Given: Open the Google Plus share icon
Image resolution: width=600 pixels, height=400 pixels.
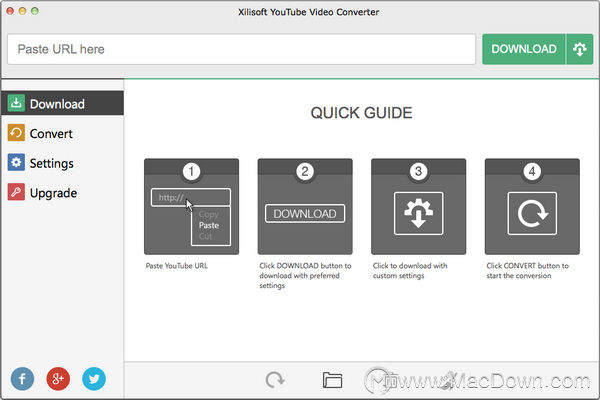Looking at the screenshot, I should (x=58, y=379).
